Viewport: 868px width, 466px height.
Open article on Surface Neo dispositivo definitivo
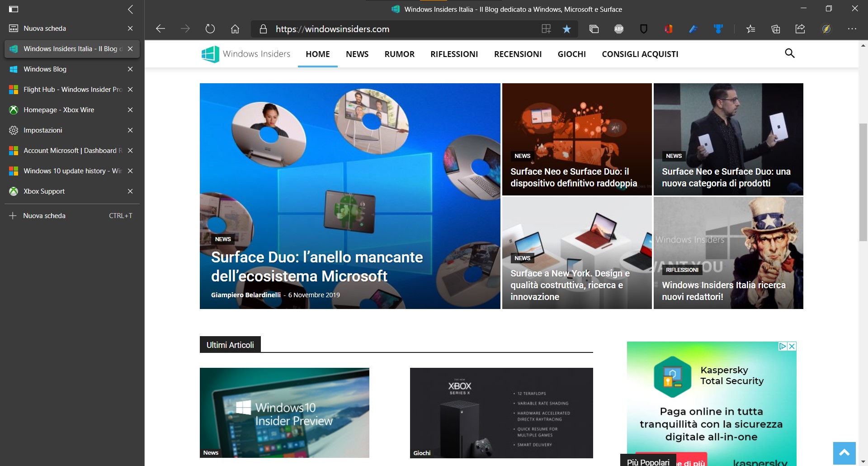(x=574, y=177)
